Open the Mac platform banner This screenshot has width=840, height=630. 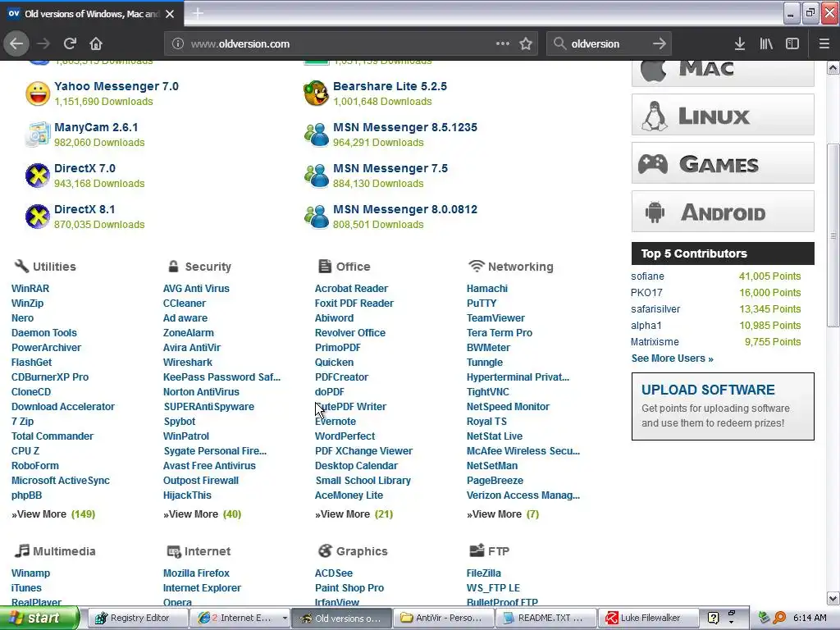click(723, 73)
